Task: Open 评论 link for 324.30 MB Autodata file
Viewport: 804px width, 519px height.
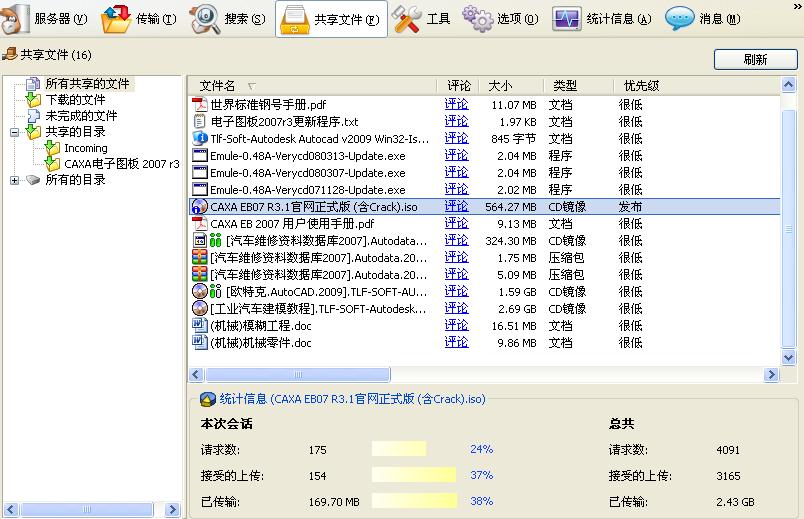Action: (x=456, y=241)
